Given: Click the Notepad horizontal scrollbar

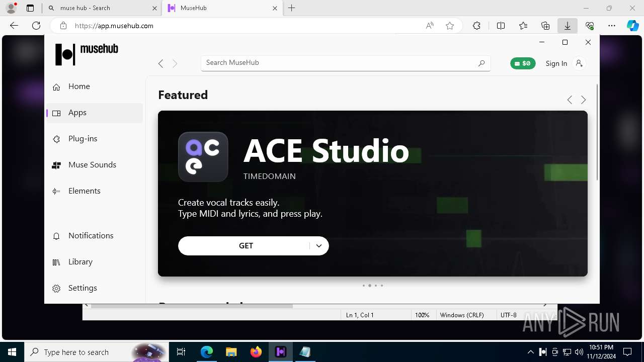Looking at the screenshot, I should tap(192, 306).
